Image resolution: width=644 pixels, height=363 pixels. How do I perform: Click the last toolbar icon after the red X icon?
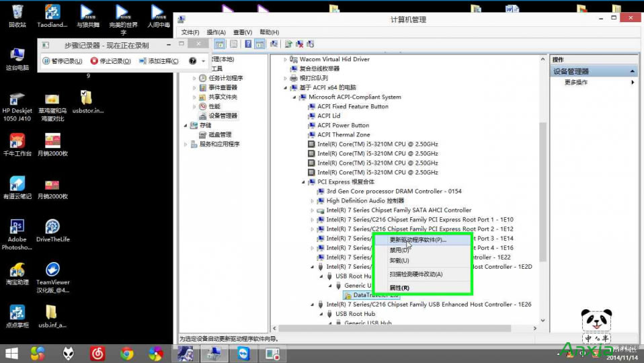point(310,44)
